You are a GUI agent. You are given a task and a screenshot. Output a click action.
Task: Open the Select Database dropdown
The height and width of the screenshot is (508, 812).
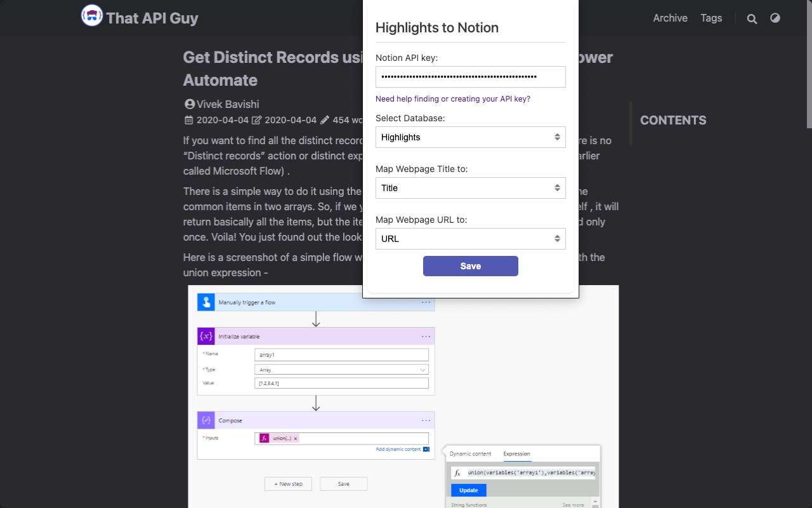pyautogui.click(x=471, y=137)
